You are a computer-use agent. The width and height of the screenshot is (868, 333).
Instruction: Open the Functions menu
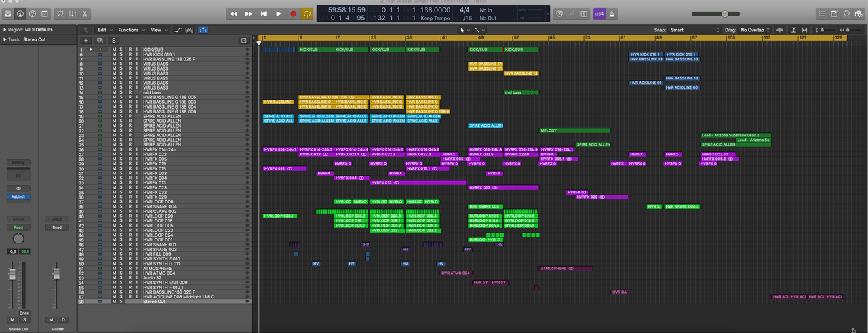[131, 30]
